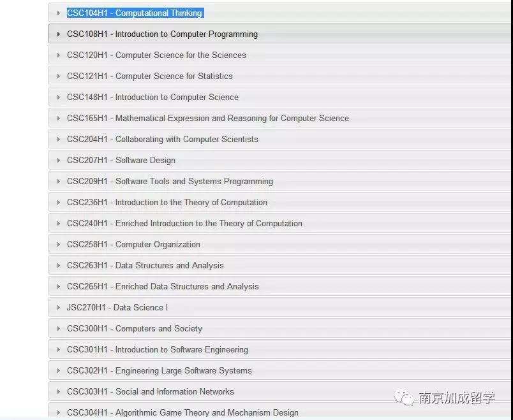This screenshot has height=420, width=513.
Task: Expand the CSC104H1 Computational Thinking arrow
Action: (59, 13)
